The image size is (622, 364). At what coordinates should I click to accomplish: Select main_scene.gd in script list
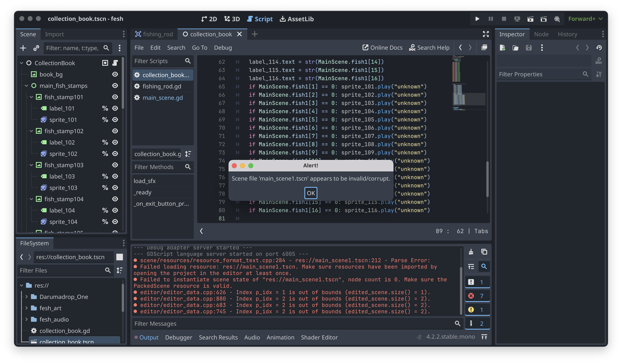163,98
